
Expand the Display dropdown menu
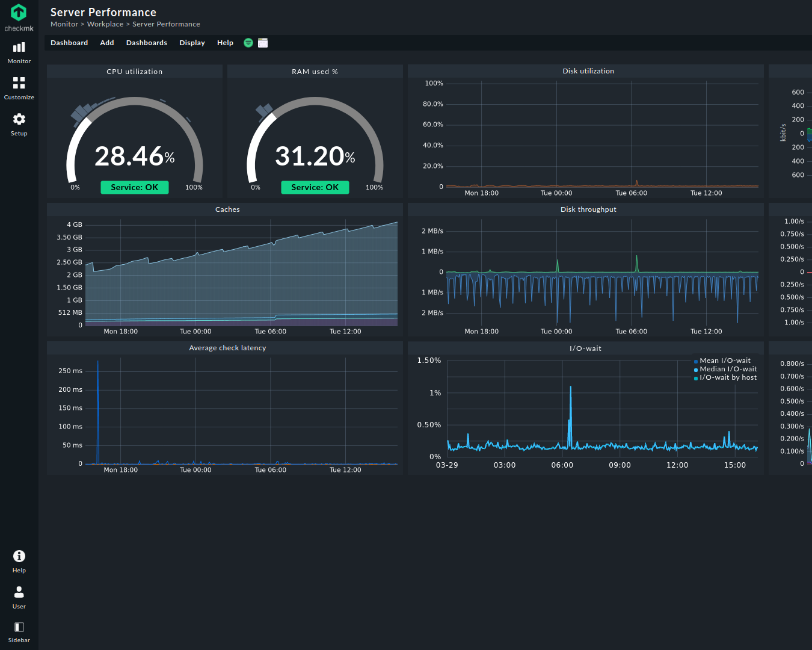click(192, 43)
